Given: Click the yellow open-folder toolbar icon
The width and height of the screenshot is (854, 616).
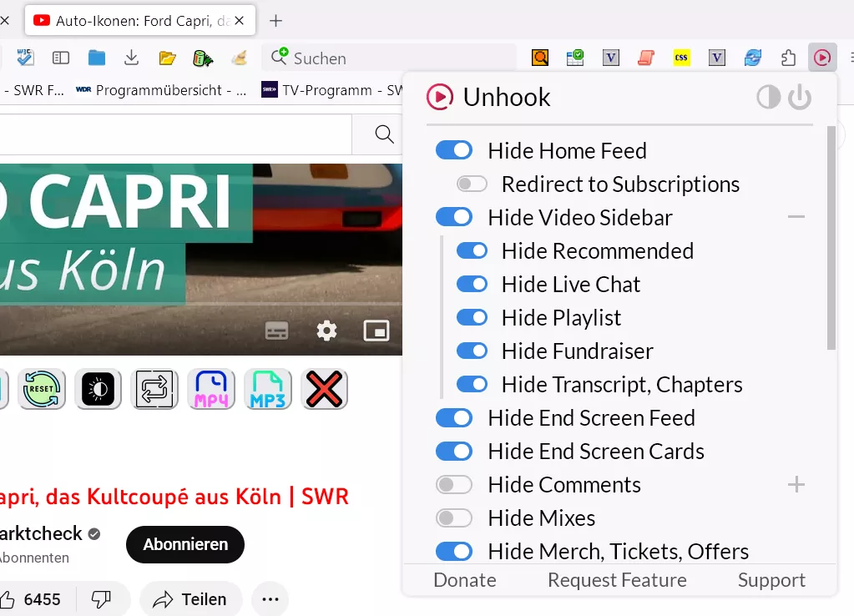Looking at the screenshot, I should pyautogui.click(x=167, y=58).
